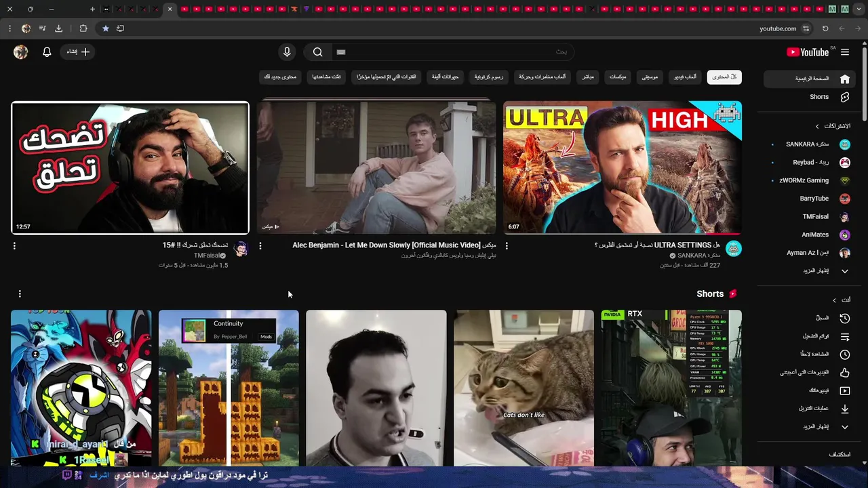Screen dimensions: 868x488
Task: Select the Cartoons (رسوم كرتونية) chip
Action: (489, 77)
